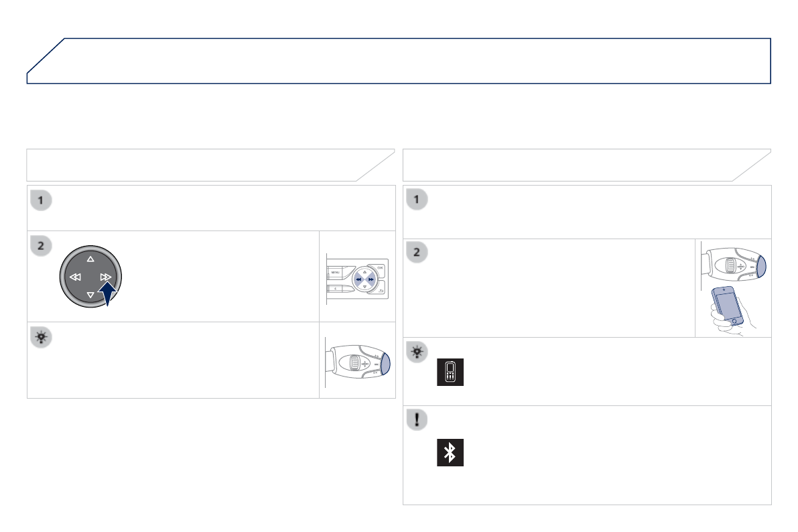Click the step 1 badge above the control pad

tap(42, 200)
